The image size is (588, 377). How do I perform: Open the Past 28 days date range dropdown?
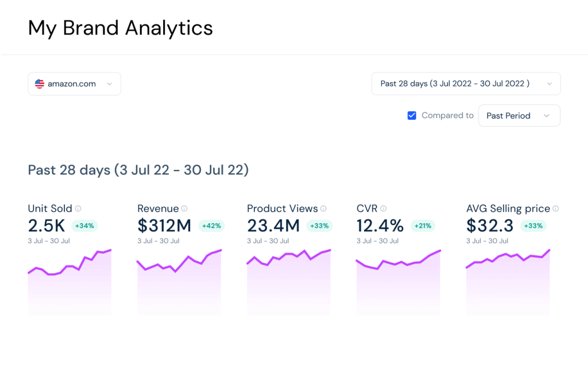pos(466,83)
